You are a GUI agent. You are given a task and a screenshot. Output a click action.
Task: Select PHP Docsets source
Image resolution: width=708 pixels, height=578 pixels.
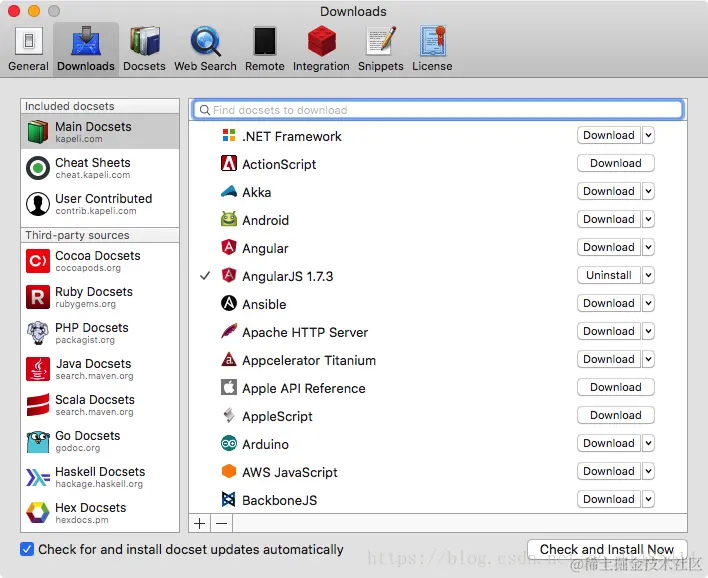pos(100,333)
